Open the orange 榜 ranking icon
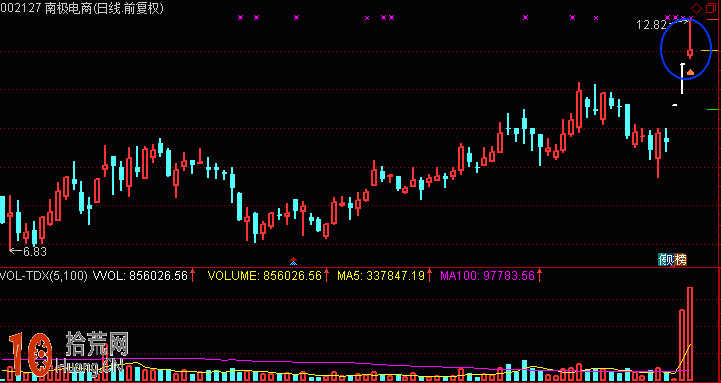This screenshot has height=383, width=721. pyautogui.click(x=681, y=259)
